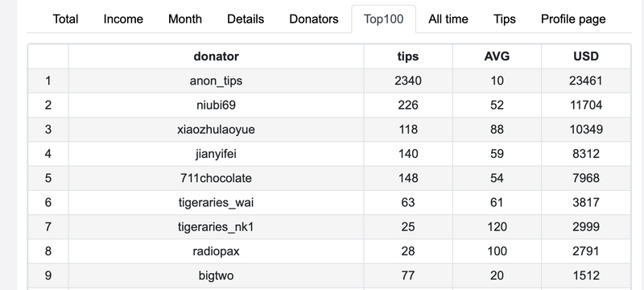
Task: Open the Donators tab
Action: [314, 19]
